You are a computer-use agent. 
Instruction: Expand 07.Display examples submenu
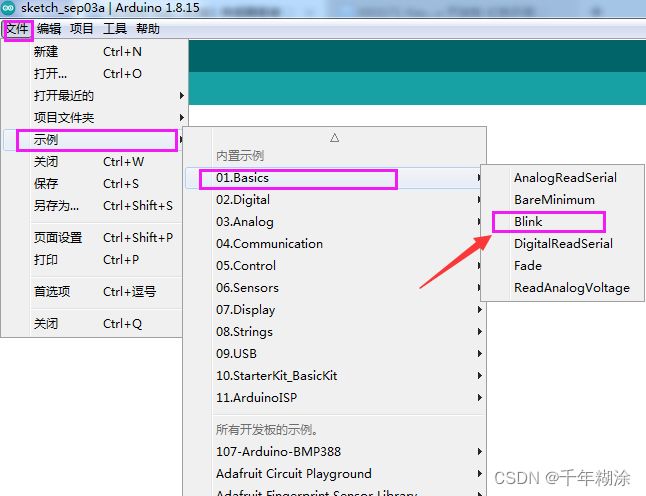[x=335, y=310]
